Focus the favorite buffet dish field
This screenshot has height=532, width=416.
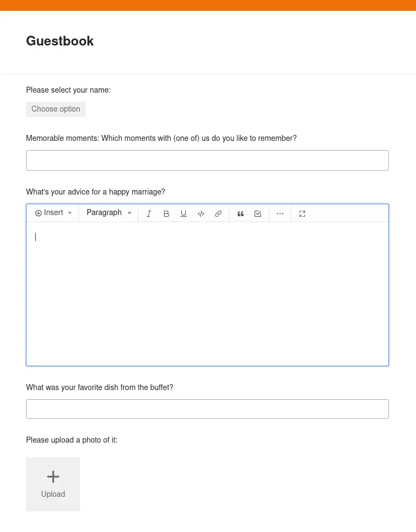click(207, 409)
